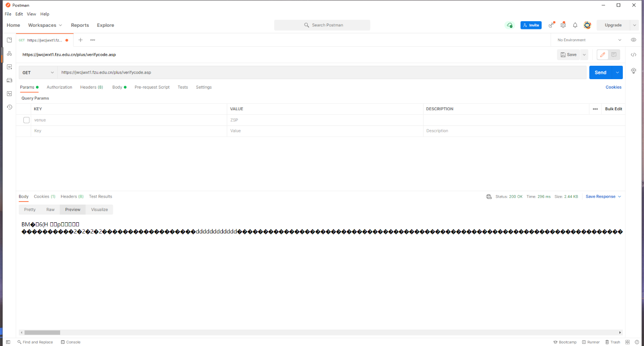Image resolution: width=644 pixels, height=346 pixels.
Task: Open the Collections sidebar icon
Action: (9, 40)
